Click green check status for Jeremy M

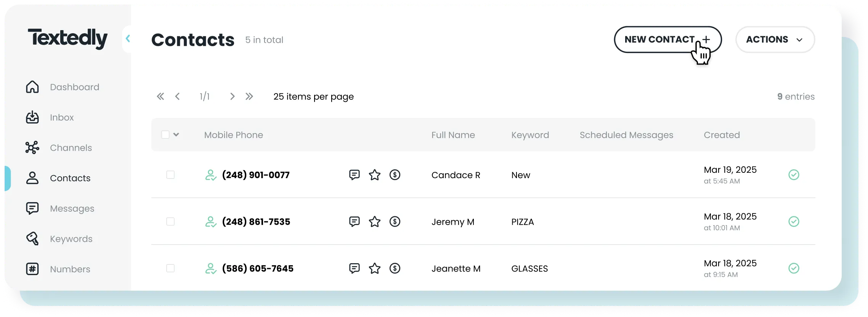click(x=794, y=222)
